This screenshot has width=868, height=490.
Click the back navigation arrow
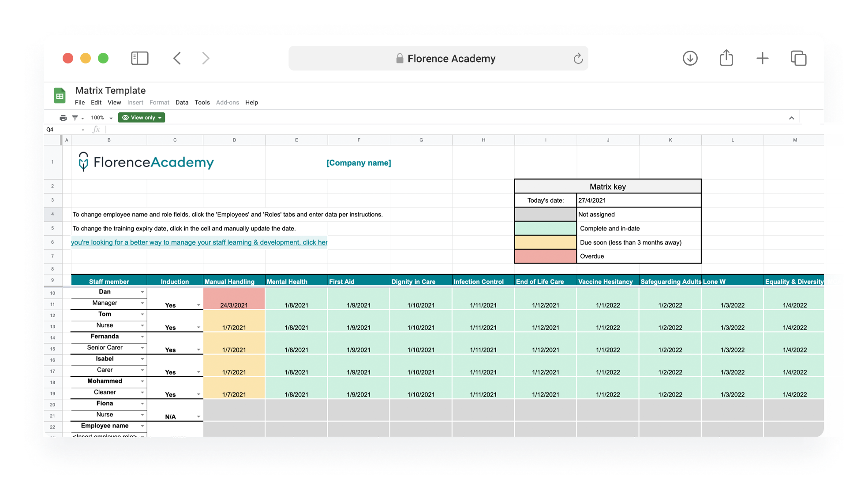point(177,58)
